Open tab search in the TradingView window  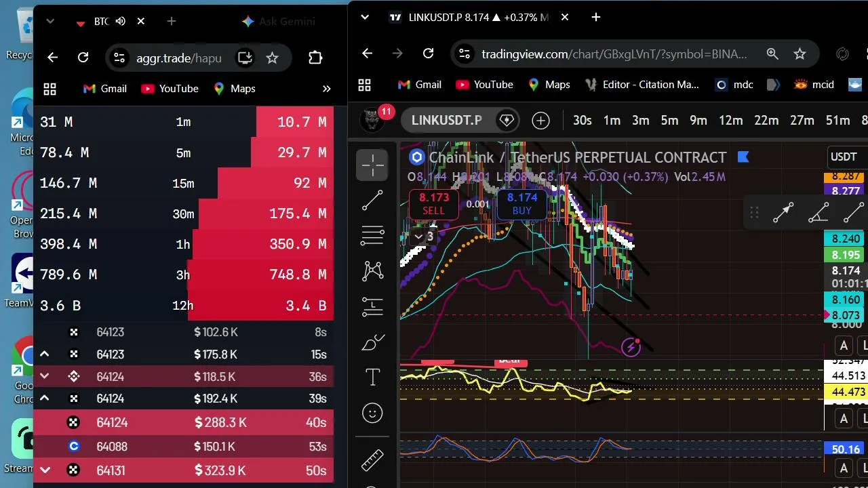pos(365,17)
